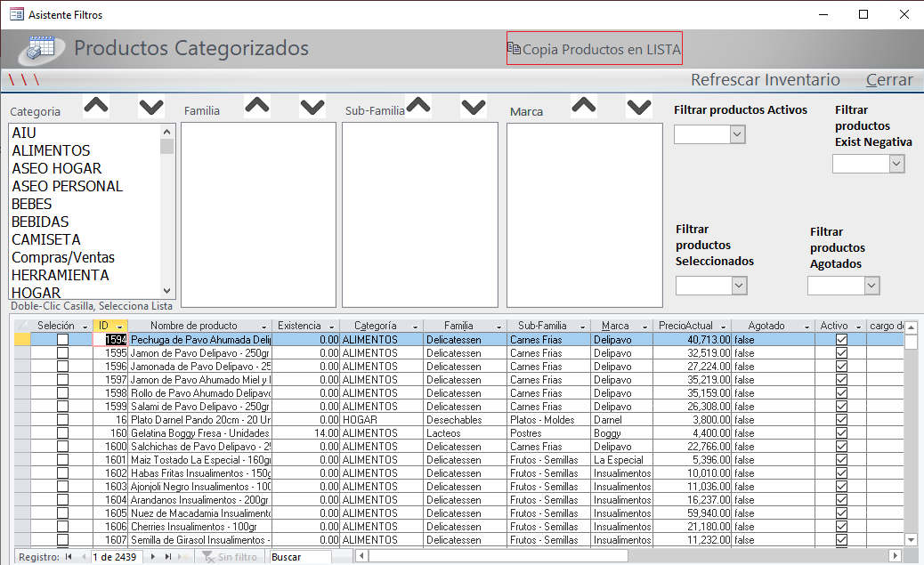
Task: Tick the Seleción checkbox for product 1601
Action: click(x=62, y=460)
